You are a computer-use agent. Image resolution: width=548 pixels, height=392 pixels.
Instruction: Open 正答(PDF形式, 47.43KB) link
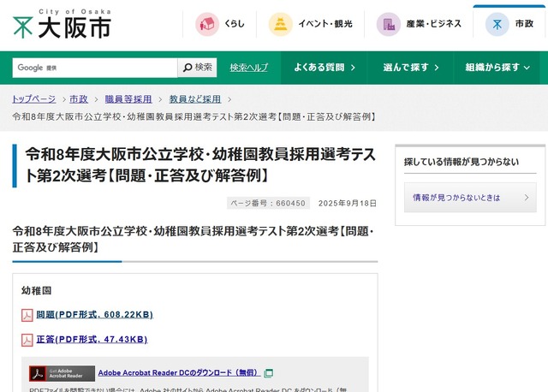[x=92, y=340]
